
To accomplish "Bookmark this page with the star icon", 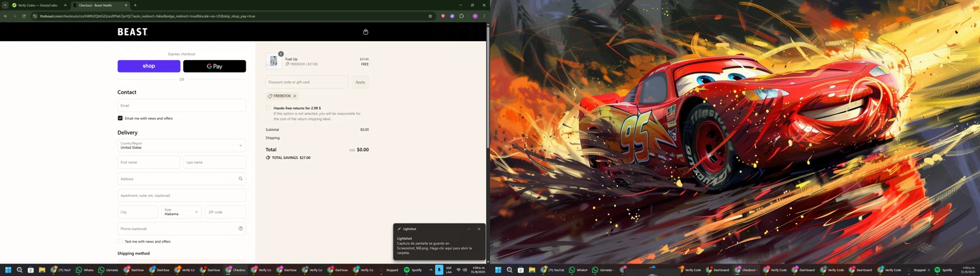I will click(x=430, y=16).
